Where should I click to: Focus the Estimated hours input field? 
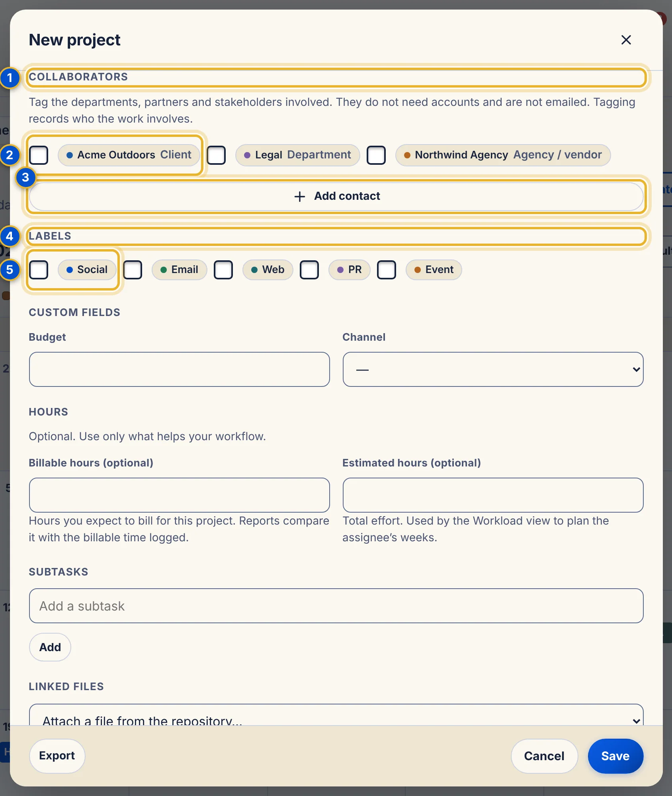coord(493,495)
